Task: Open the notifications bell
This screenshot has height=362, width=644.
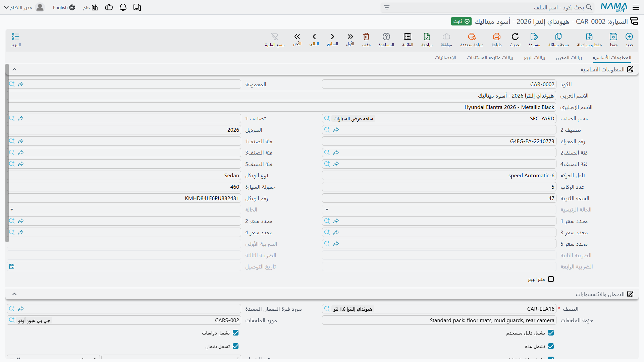Action: pyautogui.click(x=123, y=7)
